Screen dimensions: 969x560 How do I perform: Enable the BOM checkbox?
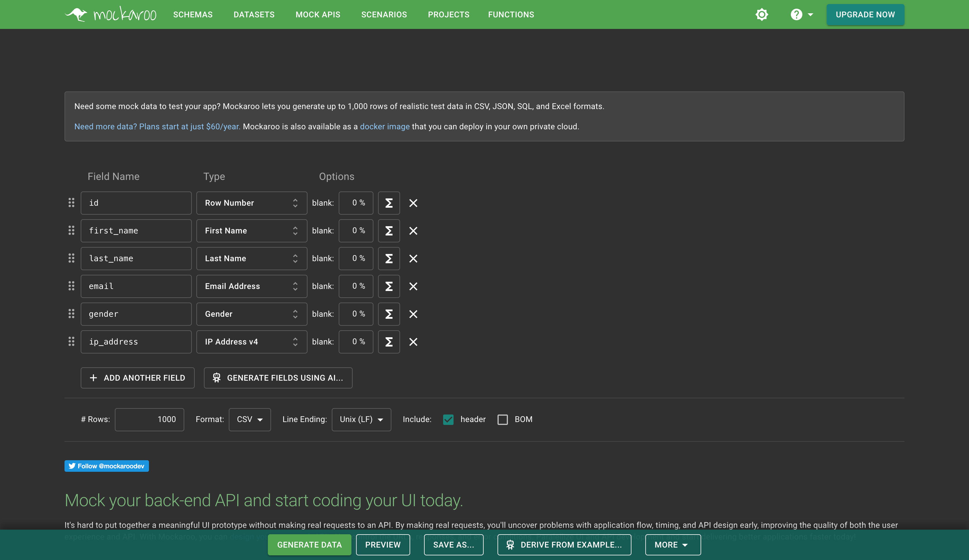coord(502,419)
